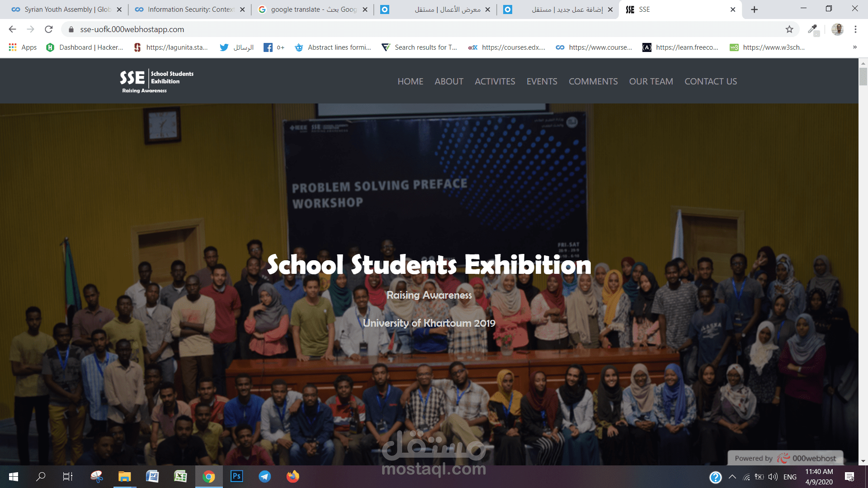Image resolution: width=868 pixels, height=488 pixels.
Task: Open the CONTACT US navigation link
Action: 710,81
